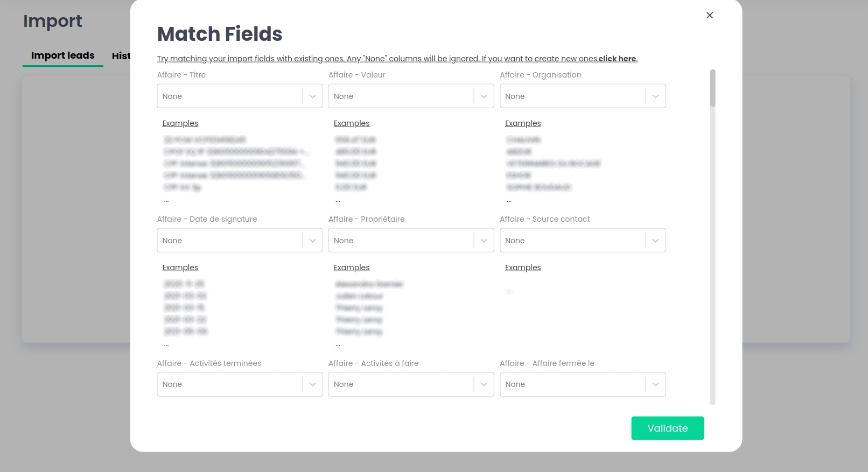Click Examples label under Affaire - Organisation
This screenshot has height=472, width=868.
(x=523, y=123)
